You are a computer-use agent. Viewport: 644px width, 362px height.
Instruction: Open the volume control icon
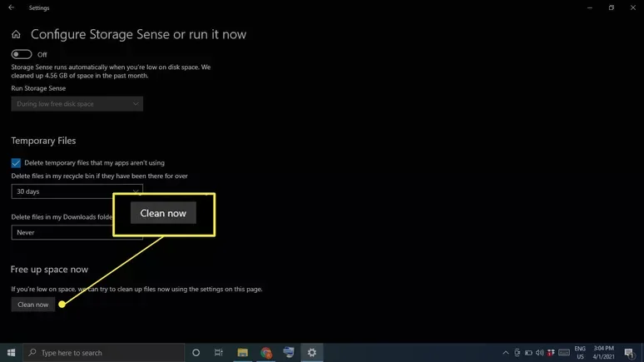coord(540,353)
